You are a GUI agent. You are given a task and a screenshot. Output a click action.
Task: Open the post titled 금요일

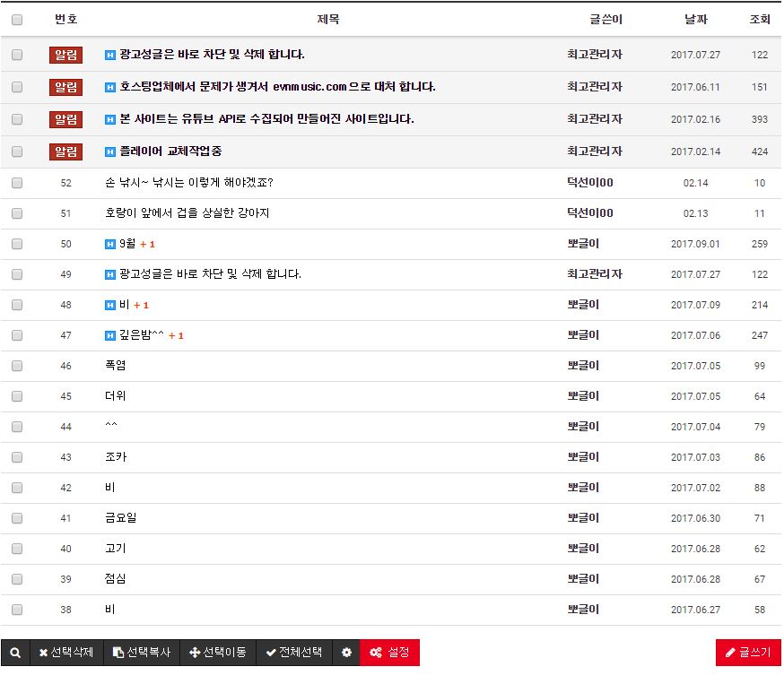(120, 518)
